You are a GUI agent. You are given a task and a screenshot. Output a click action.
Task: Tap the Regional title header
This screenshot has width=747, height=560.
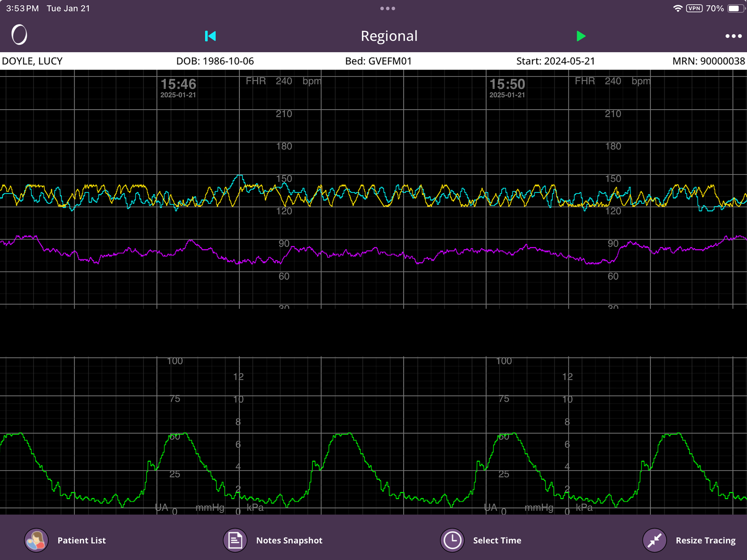coord(389,36)
